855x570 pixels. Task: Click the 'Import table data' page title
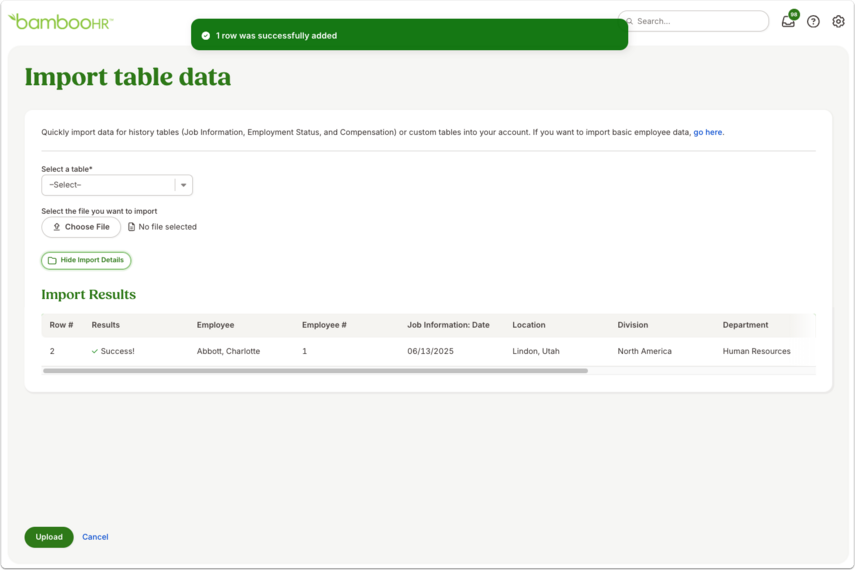tap(128, 76)
